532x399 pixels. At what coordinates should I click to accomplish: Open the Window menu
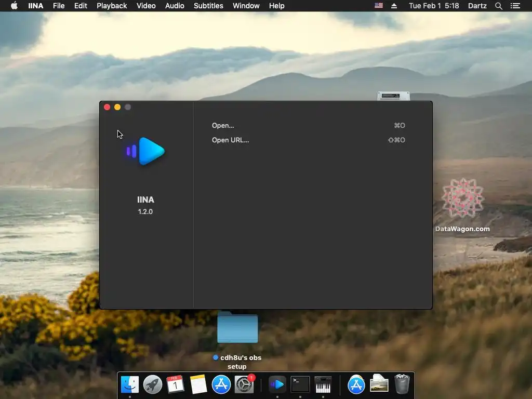pos(246,6)
